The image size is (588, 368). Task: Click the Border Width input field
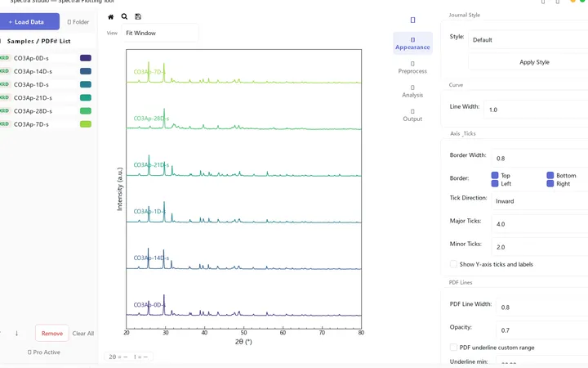540,159
